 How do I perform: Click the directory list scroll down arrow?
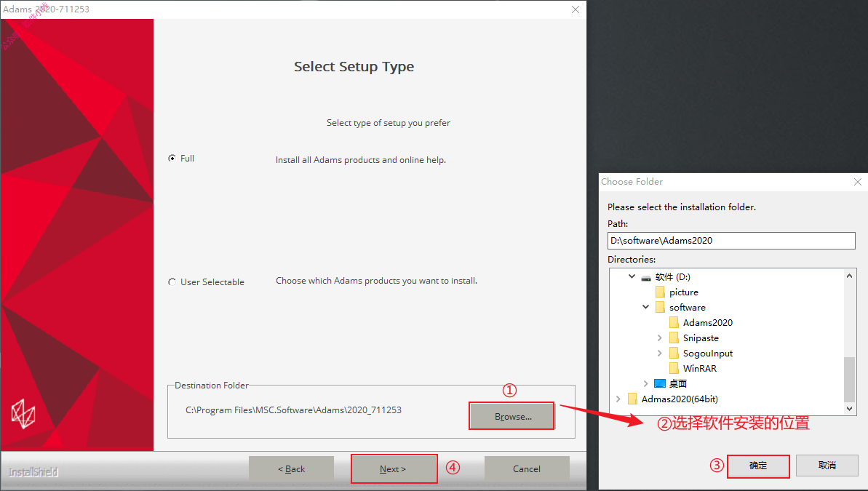click(x=849, y=409)
